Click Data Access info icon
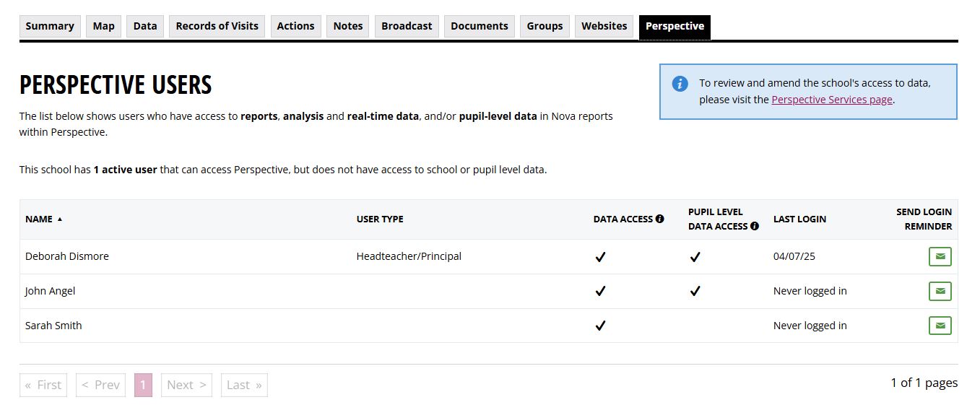980x405 pixels. 659,219
